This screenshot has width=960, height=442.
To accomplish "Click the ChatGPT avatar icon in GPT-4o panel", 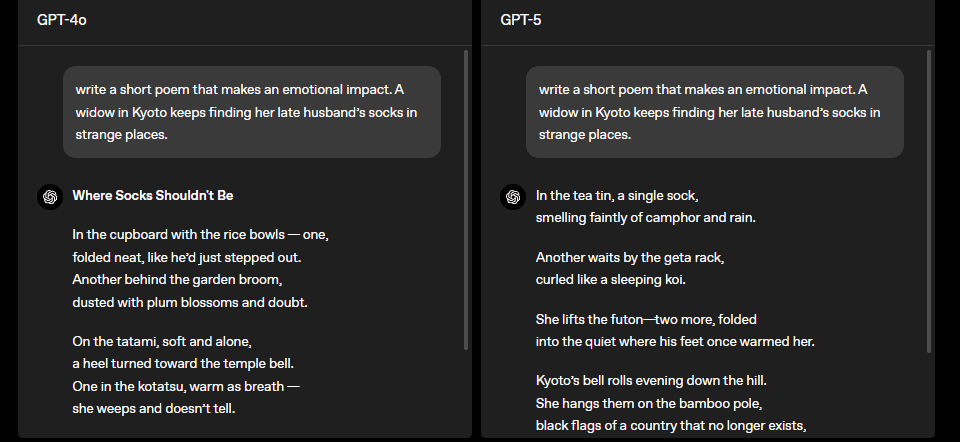I will (50, 197).
